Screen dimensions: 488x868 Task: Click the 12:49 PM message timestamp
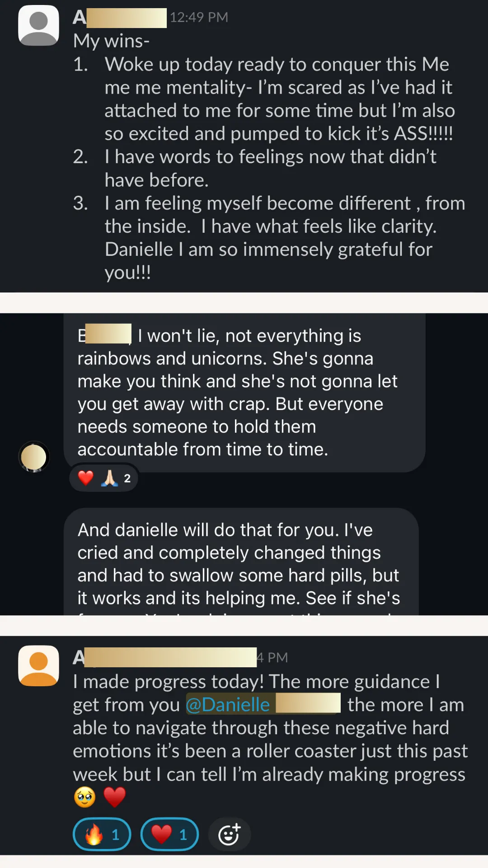click(x=199, y=17)
